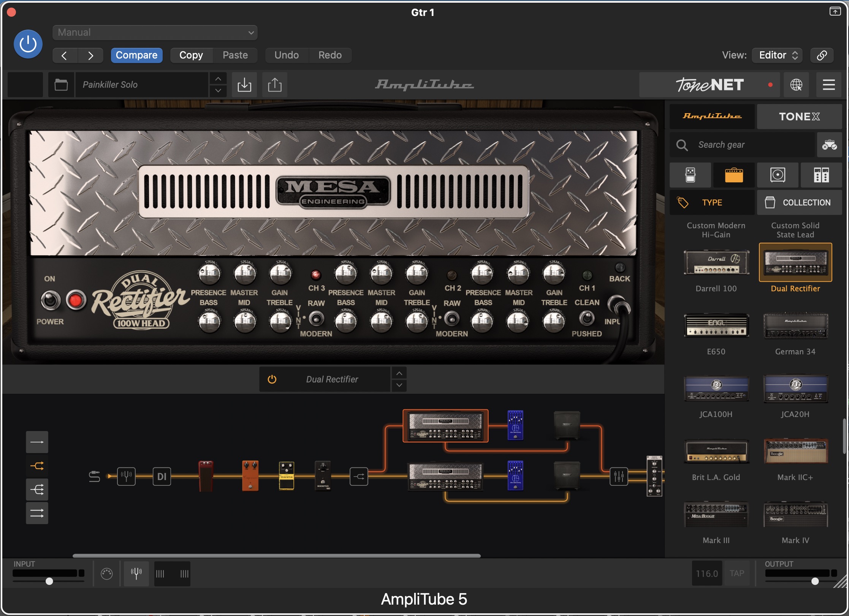Viewport: 849px width, 616px height.
Task: Click the DI box in signal chain
Action: pos(162,476)
